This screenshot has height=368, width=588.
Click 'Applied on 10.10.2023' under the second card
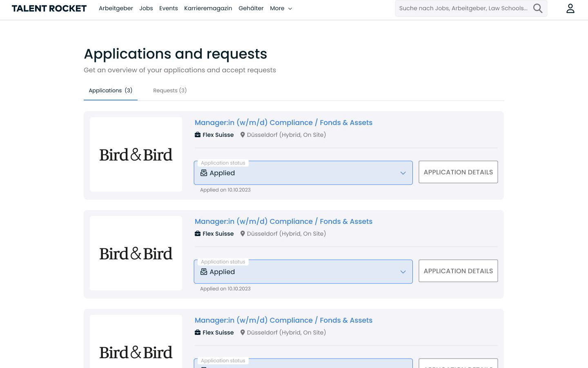point(225,289)
